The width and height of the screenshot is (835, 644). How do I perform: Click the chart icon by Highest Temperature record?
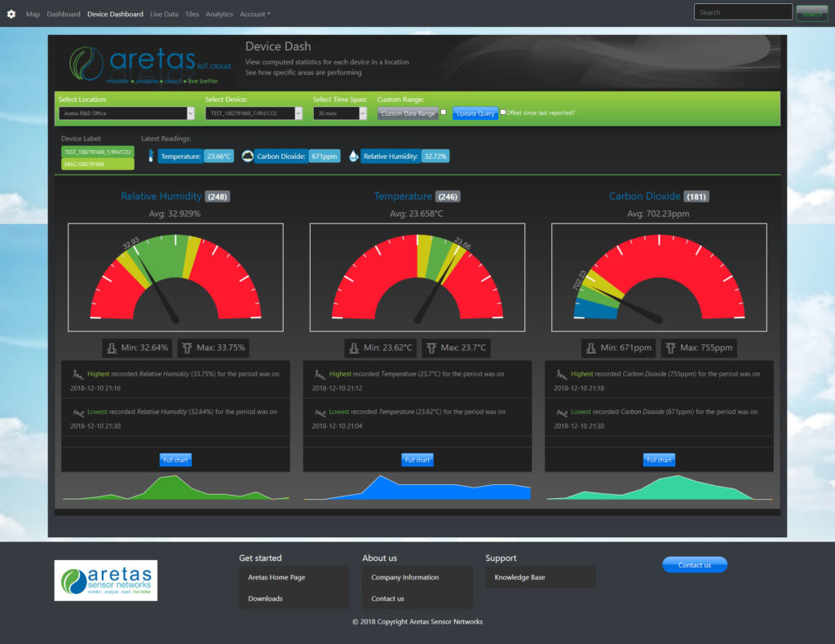point(320,374)
